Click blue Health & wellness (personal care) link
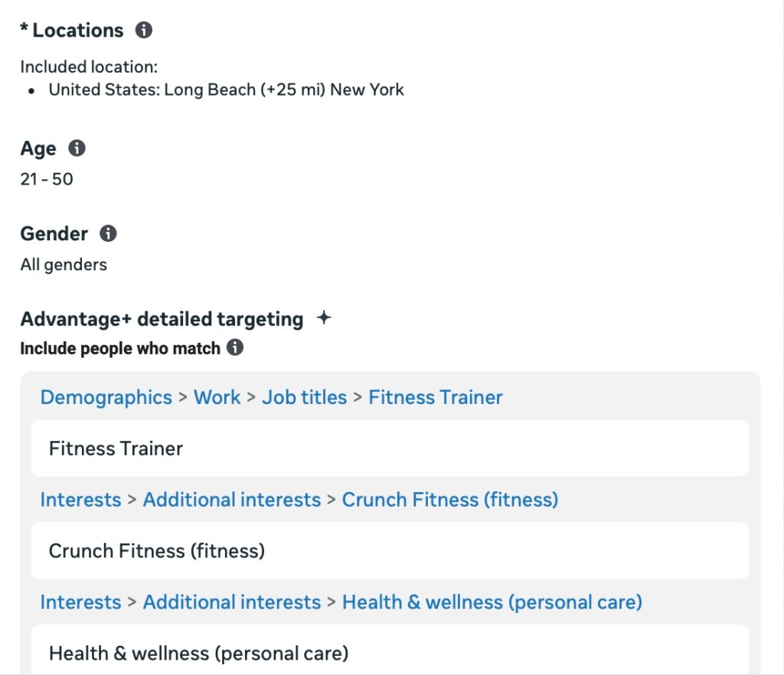 (492, 602)
